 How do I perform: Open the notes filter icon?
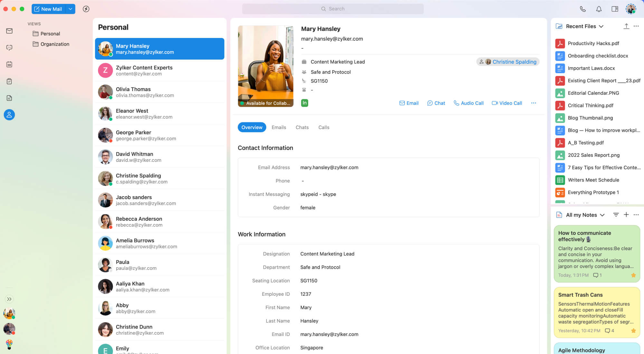click(x=616, y=215)
